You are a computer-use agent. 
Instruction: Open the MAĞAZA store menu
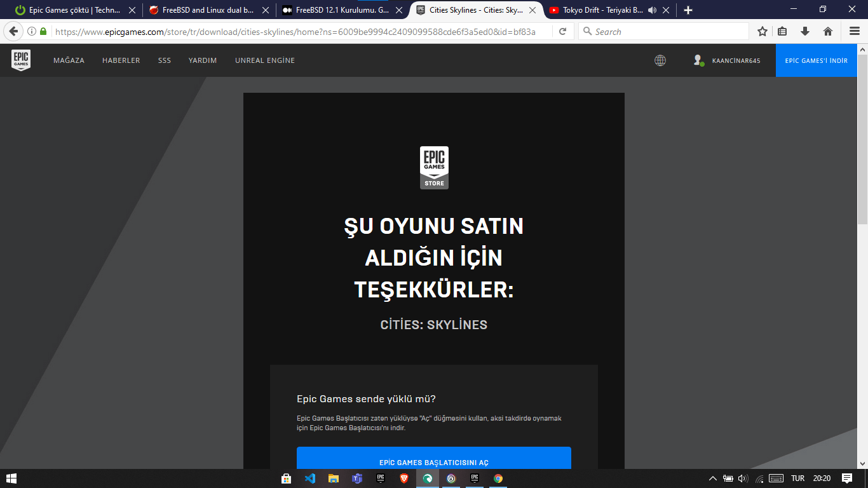click(69, 60)
